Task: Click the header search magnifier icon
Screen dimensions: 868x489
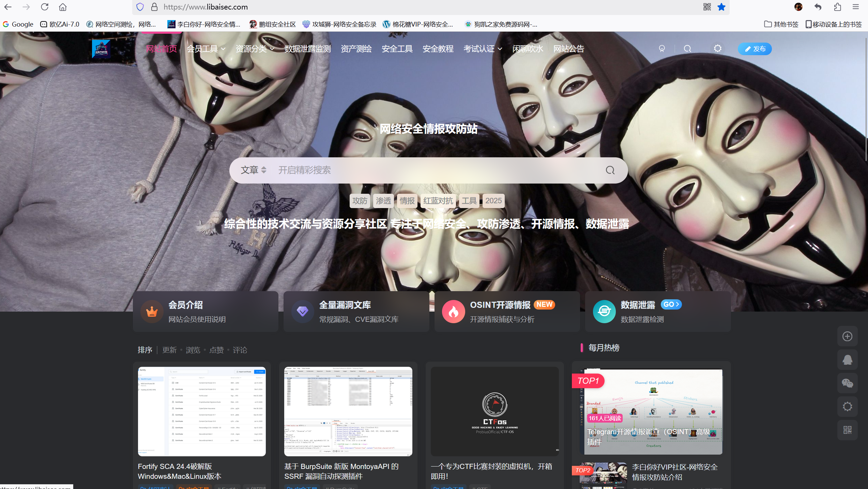Action: point(687,49)
